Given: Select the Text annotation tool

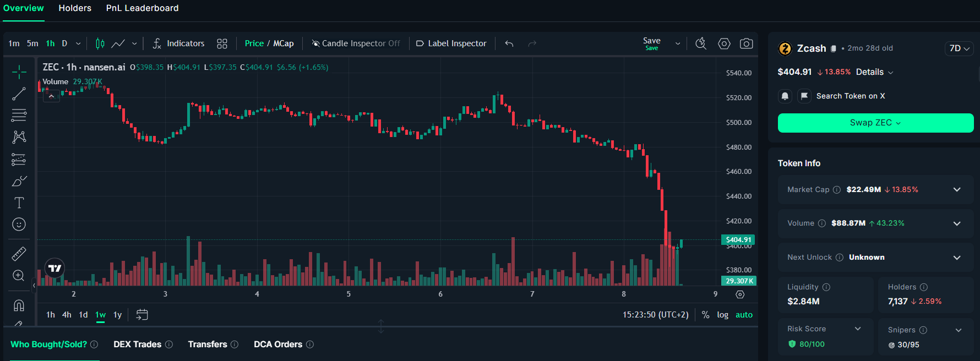Looking at the screenshot, I should (x=19, y=203).
